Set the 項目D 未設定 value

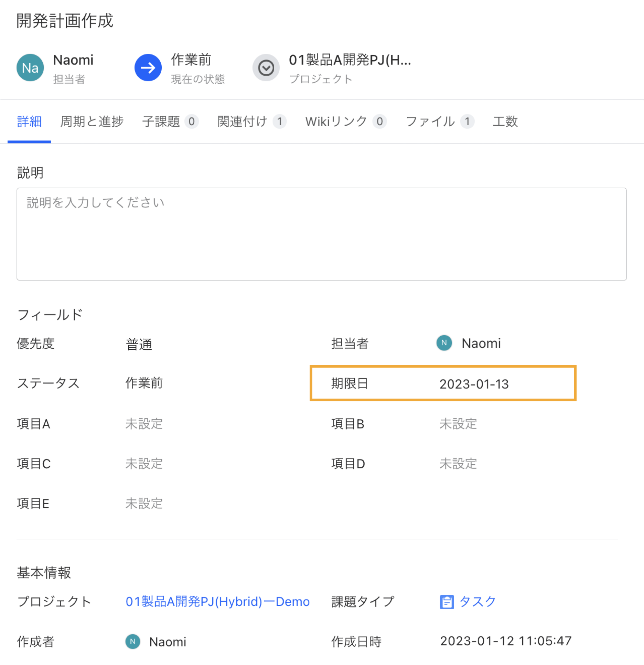click(458, 464)
